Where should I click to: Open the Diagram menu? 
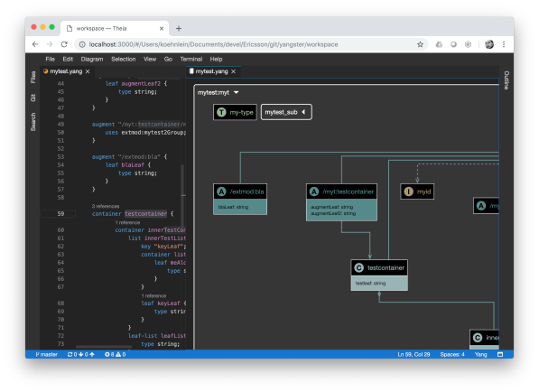[x=92, y=59]
